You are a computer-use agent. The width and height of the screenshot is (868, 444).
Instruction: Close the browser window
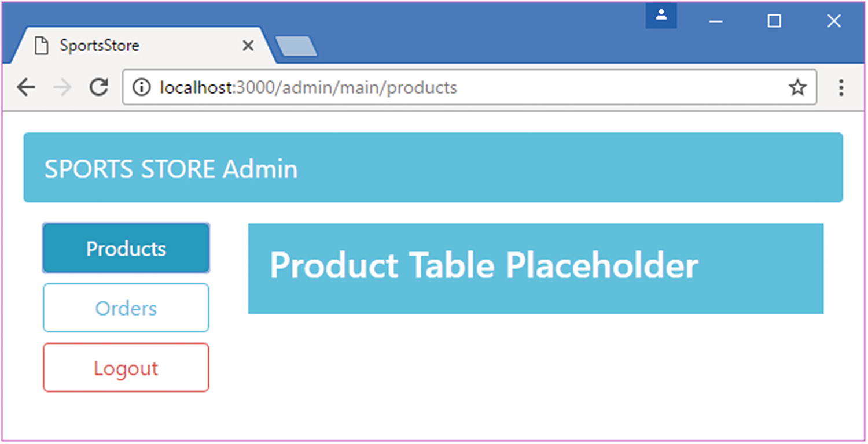pyautogui.click(x=834, y=21)
